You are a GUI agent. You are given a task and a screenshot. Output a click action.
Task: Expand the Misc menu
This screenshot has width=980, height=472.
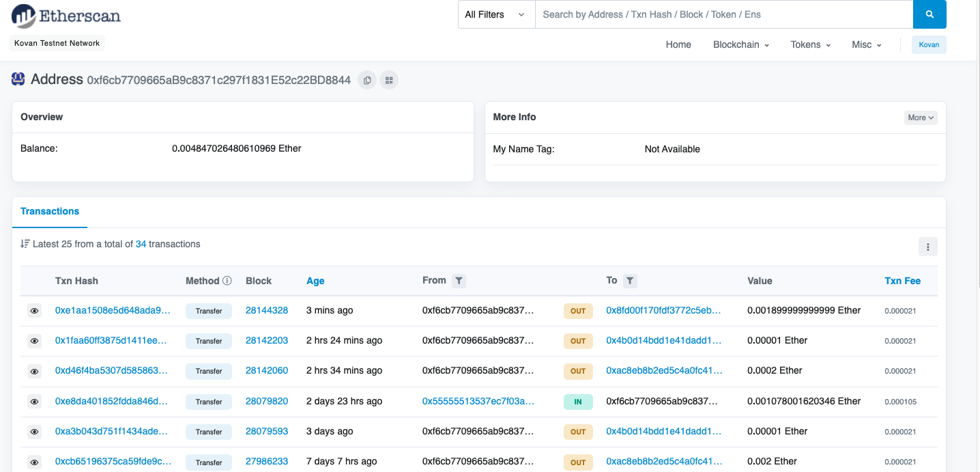coord(867,44)
